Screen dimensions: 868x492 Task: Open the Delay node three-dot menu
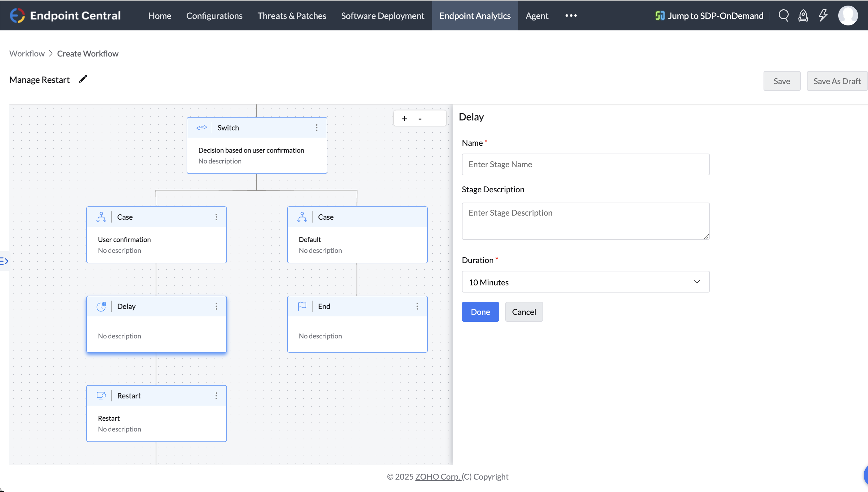pos(216,306)
